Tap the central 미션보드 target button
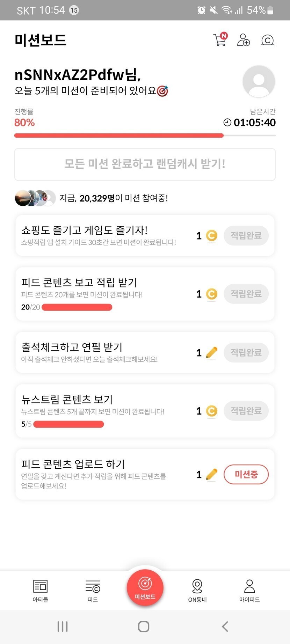Screen dimensions: 290x644 145,587
